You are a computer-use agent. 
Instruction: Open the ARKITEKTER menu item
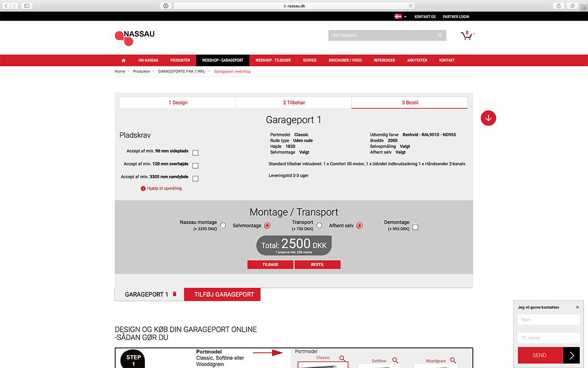[x=417, y=60]
